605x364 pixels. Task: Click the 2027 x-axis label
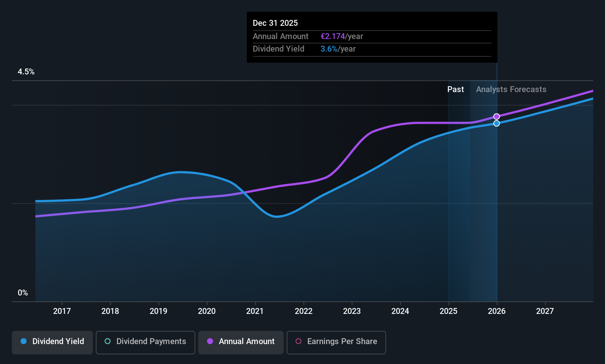pos(545,311)
